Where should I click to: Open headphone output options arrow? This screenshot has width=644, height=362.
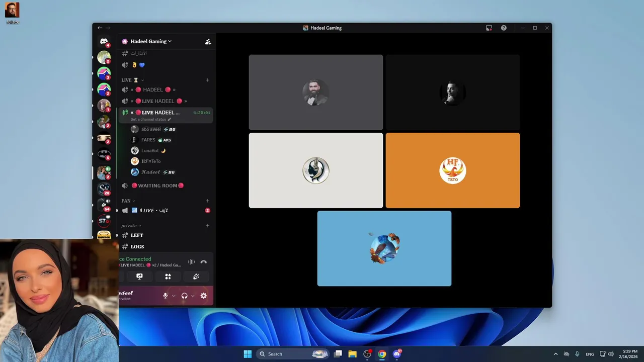pyautogui.click(x=193, y=296)
